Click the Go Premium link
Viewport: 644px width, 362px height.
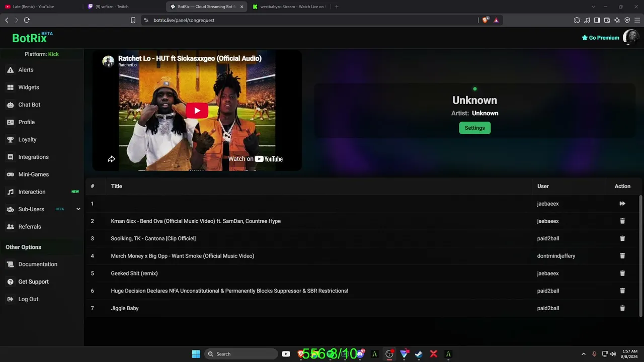click(x=600, y=38)
